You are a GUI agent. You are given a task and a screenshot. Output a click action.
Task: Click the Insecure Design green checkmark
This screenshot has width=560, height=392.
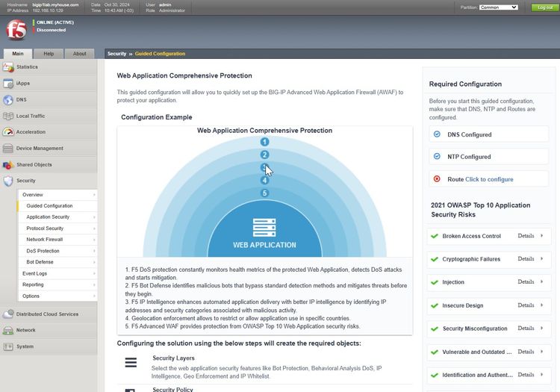click(x=435, y=305)
